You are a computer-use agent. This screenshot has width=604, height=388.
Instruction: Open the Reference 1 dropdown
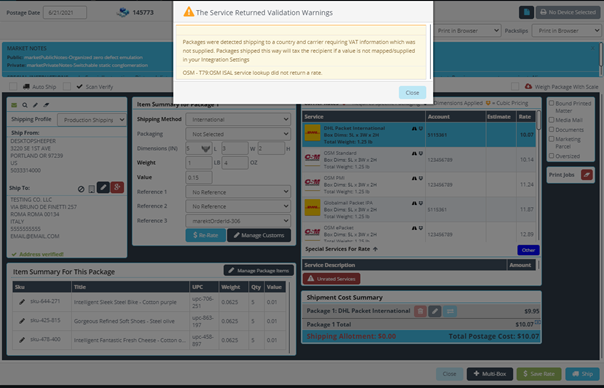(238, 192)
